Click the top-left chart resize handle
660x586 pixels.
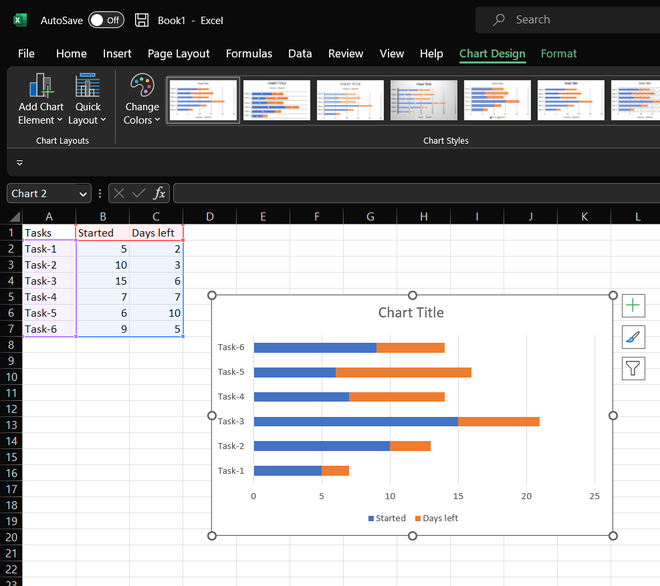tap(212, 296)
